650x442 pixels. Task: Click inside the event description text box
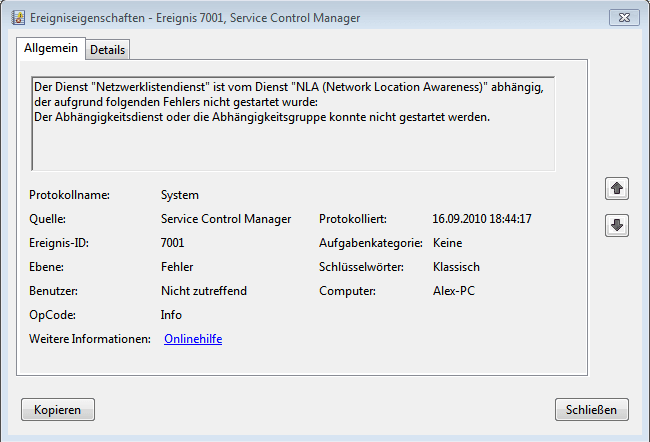coord(293,124)
